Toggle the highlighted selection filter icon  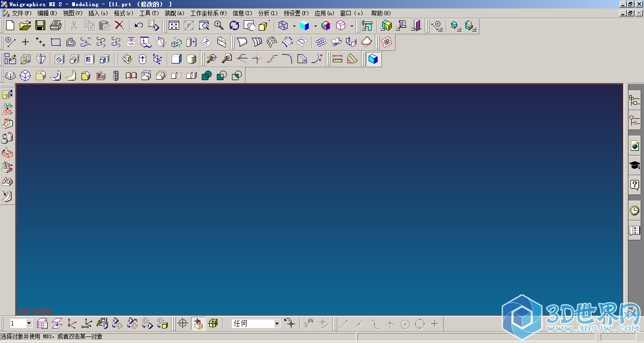click(x=198, y=324)
